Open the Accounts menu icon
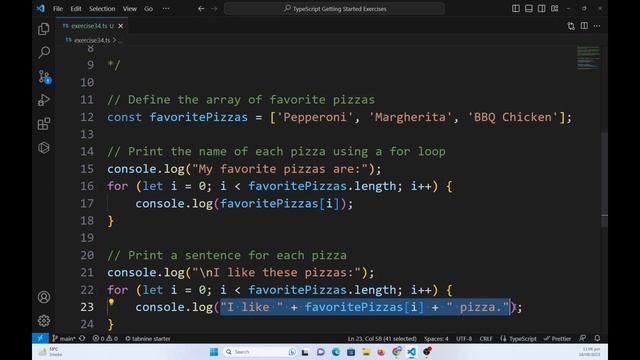Image resolution: width=640 pixels, height=360 pixels. click(44, 297)
